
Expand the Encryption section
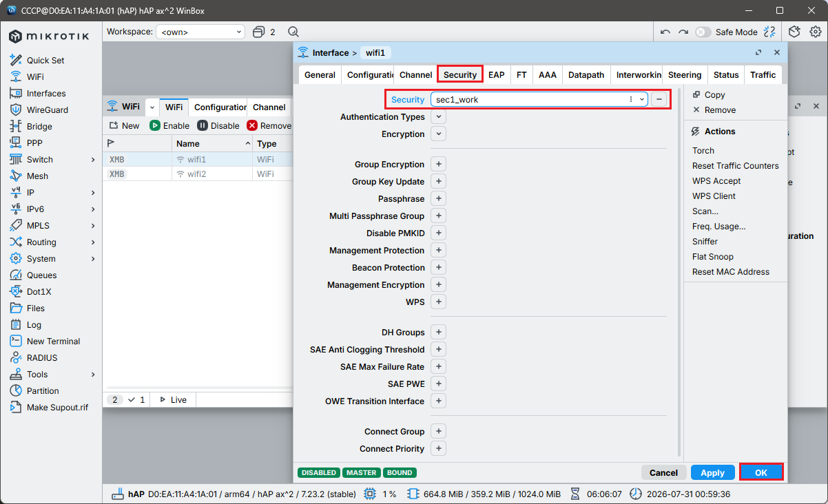pyautogui.click(x=438, y=134)
